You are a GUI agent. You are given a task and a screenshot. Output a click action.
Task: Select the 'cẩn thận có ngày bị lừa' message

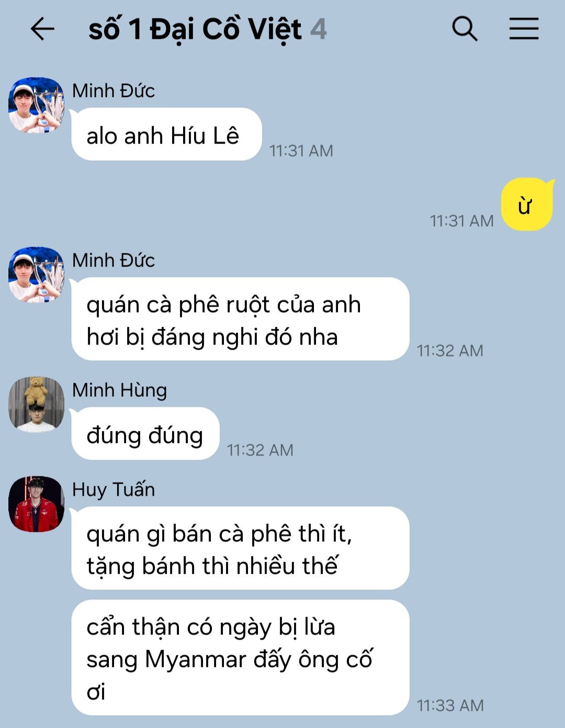(240, 658)
